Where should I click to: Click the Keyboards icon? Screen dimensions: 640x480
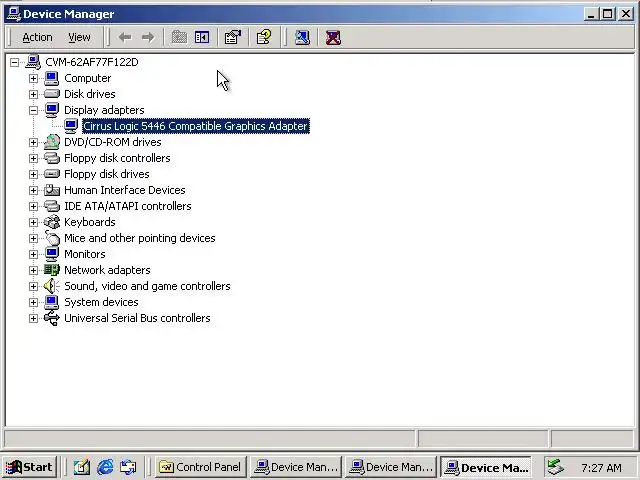pyautogui.click(x=52, y=222)
